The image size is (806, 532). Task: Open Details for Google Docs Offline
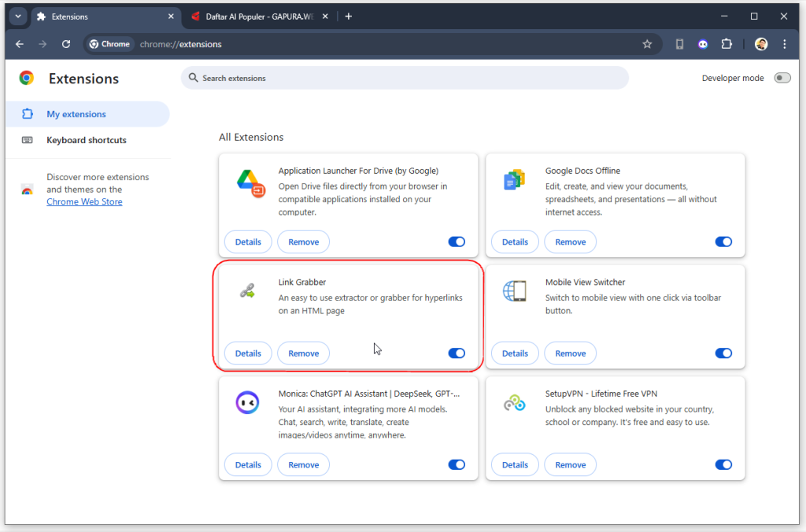coord(515,242)
